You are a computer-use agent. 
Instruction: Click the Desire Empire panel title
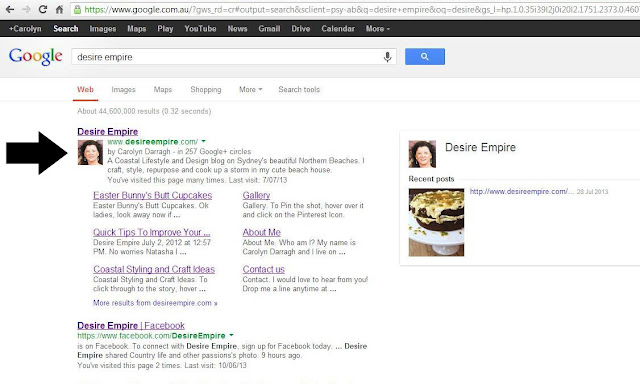coord(480,147)
